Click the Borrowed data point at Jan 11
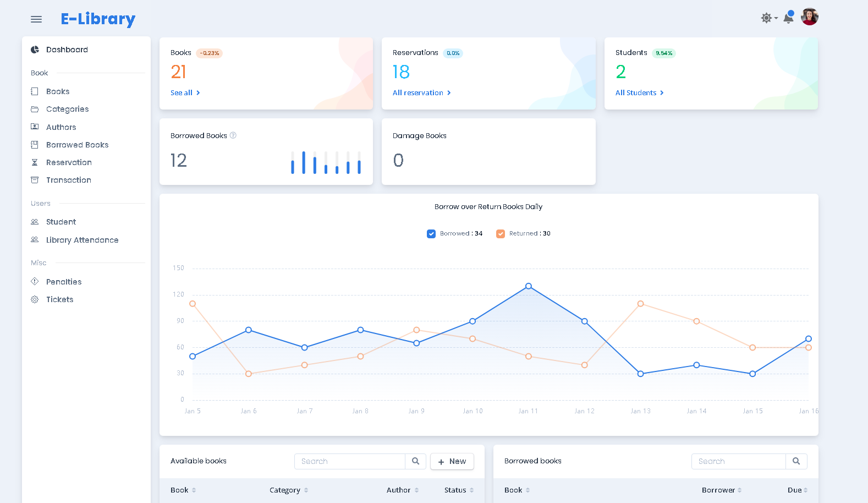Screen dimensions: 868x503 529,286
